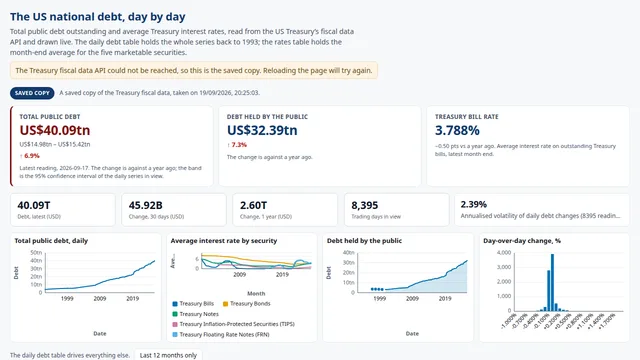Toggle the Treasury Notes legend entry

[196, 314]
